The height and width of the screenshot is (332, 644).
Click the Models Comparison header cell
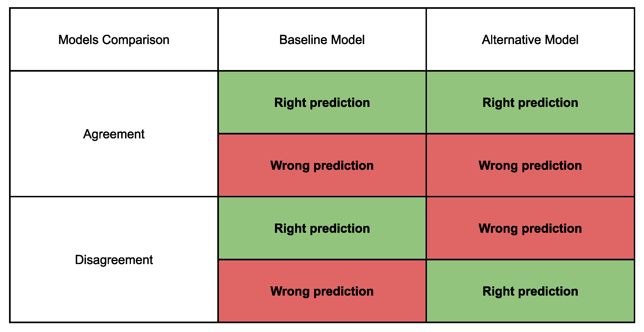tap(114, 40)
